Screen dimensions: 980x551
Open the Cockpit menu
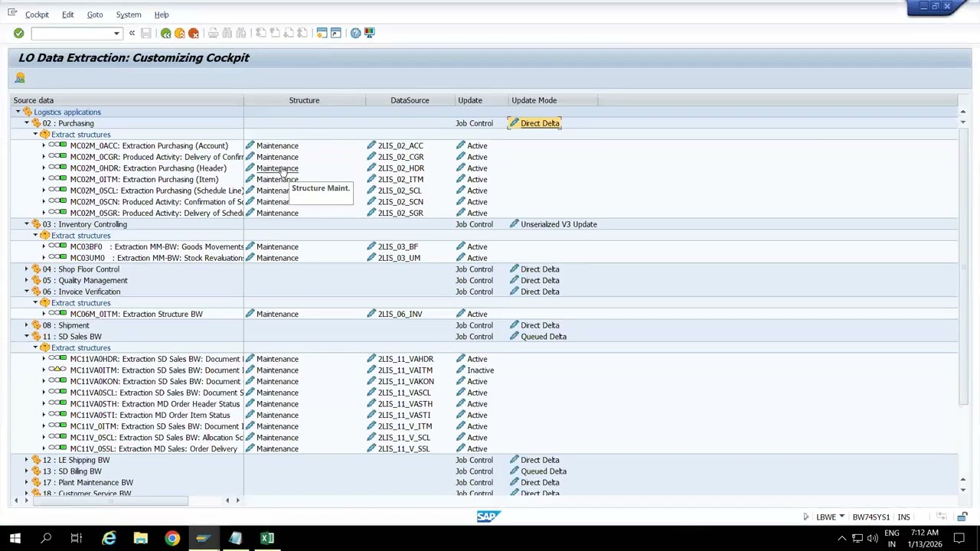37,15
